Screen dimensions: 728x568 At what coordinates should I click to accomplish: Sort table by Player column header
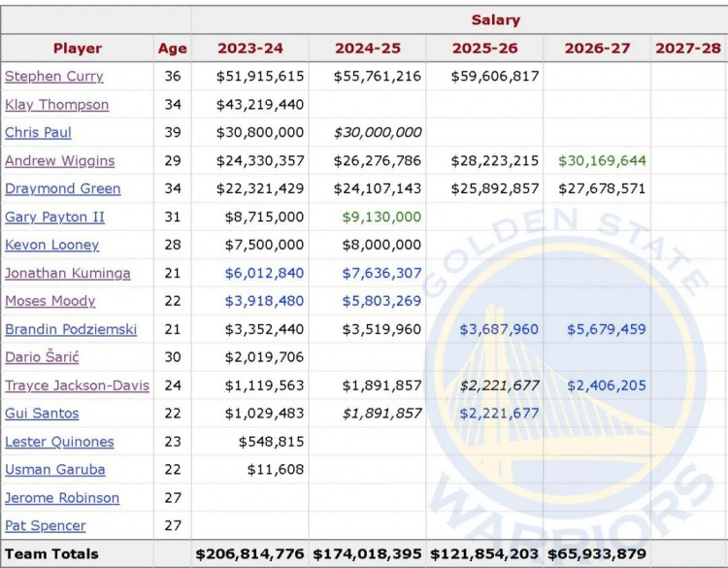(78, 48)
